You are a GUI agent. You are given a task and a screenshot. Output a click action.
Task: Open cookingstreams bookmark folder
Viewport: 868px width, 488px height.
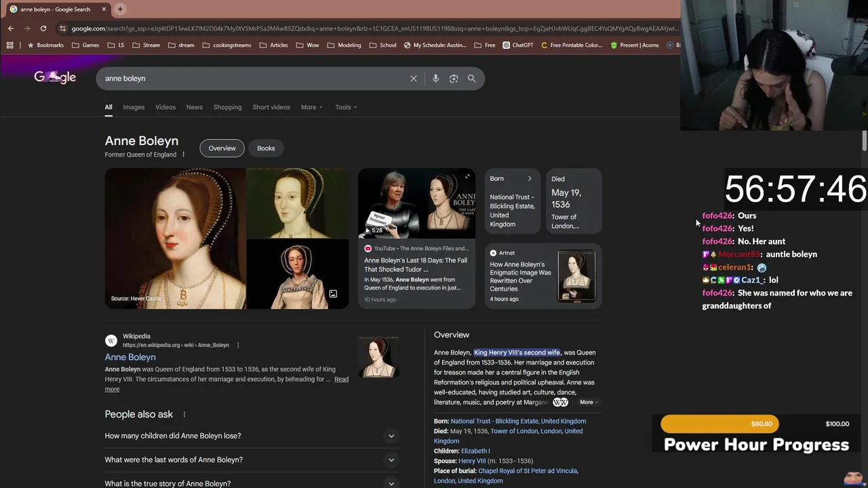click(226, 45)
